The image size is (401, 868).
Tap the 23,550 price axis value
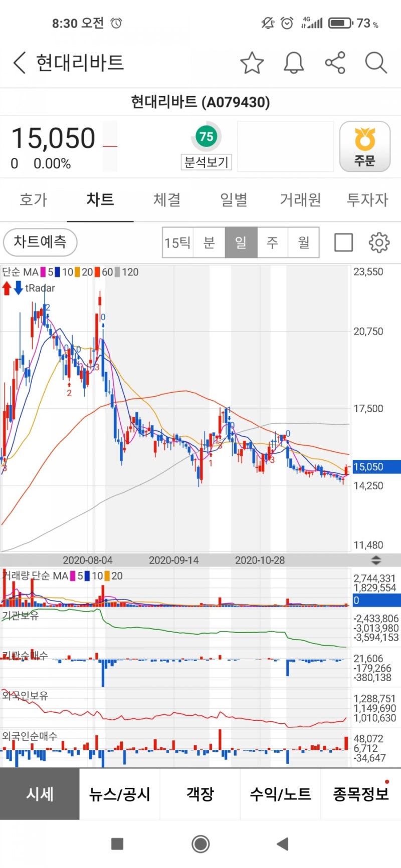(368, 272)
